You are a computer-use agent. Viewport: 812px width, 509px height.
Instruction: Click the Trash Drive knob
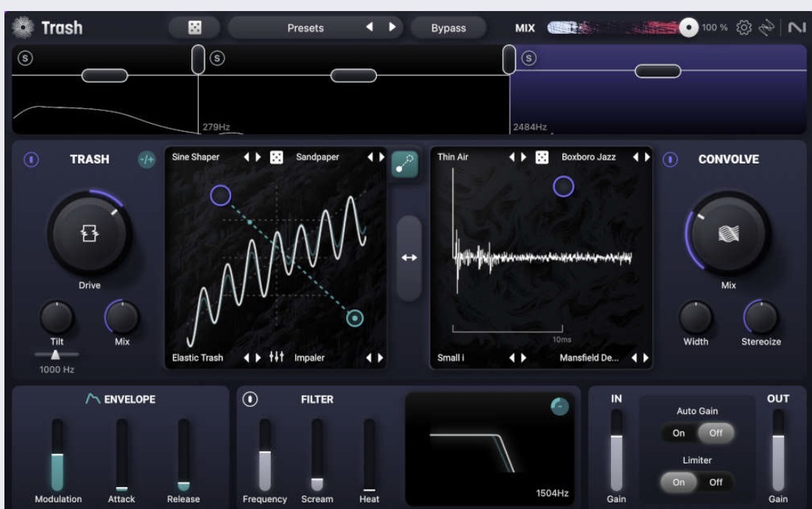[x=90, y=234]
